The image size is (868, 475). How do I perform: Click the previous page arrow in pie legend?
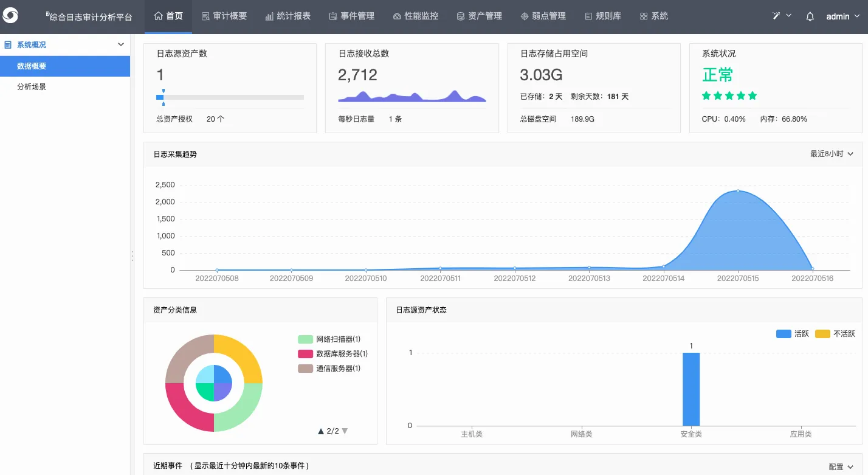coord(321,431)
